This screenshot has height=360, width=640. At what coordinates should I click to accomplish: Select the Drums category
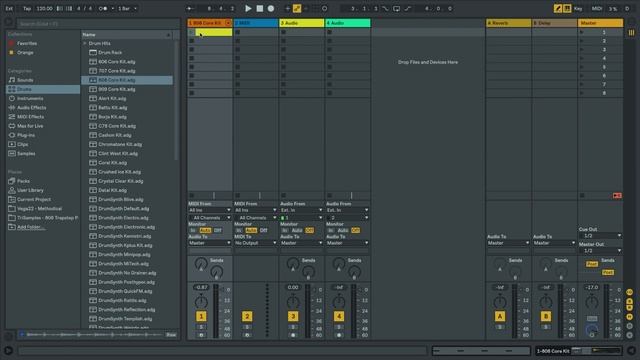click(24, 89)
